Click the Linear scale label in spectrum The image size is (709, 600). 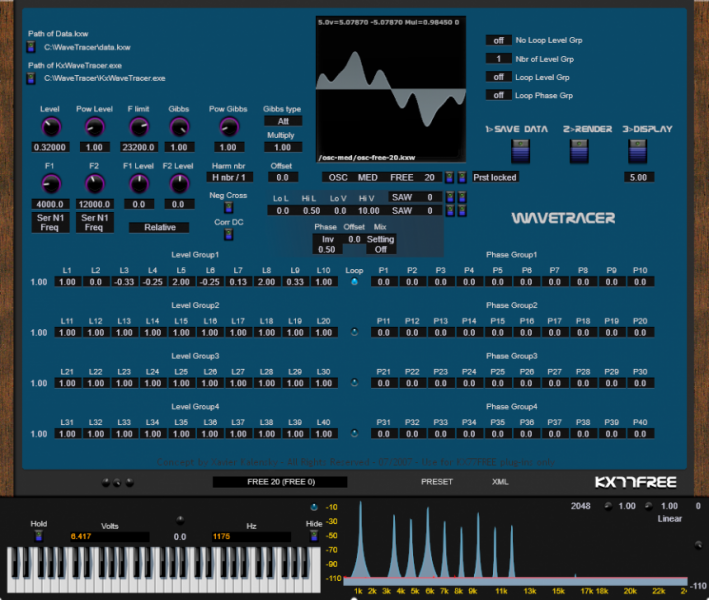pos(669,519)
